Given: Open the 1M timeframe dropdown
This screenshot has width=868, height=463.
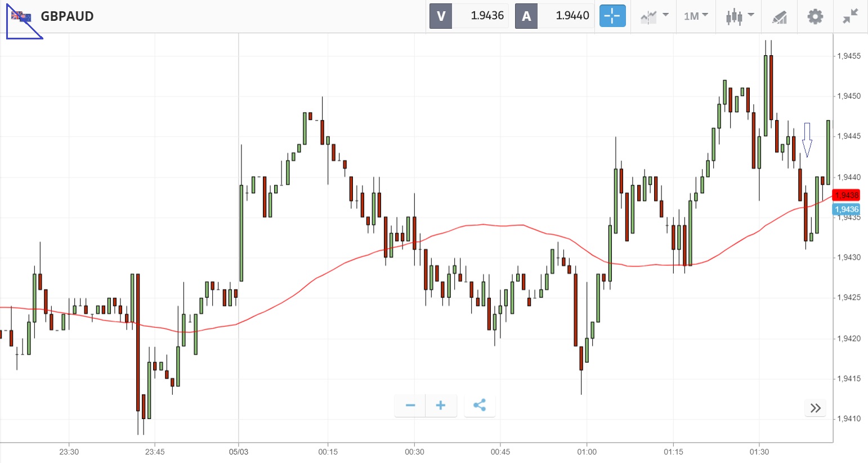Looking at the screenshot, I should point(696,16).
